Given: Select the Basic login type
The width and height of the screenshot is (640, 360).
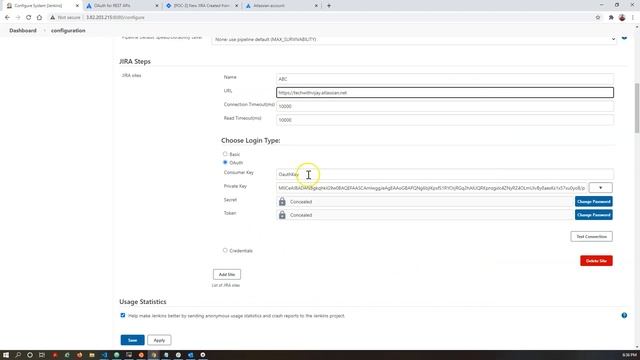Looking at the screenshot, I should [225, 154].
